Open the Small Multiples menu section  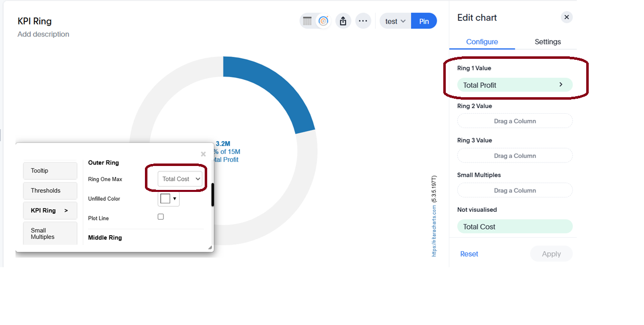click(50, 233)
